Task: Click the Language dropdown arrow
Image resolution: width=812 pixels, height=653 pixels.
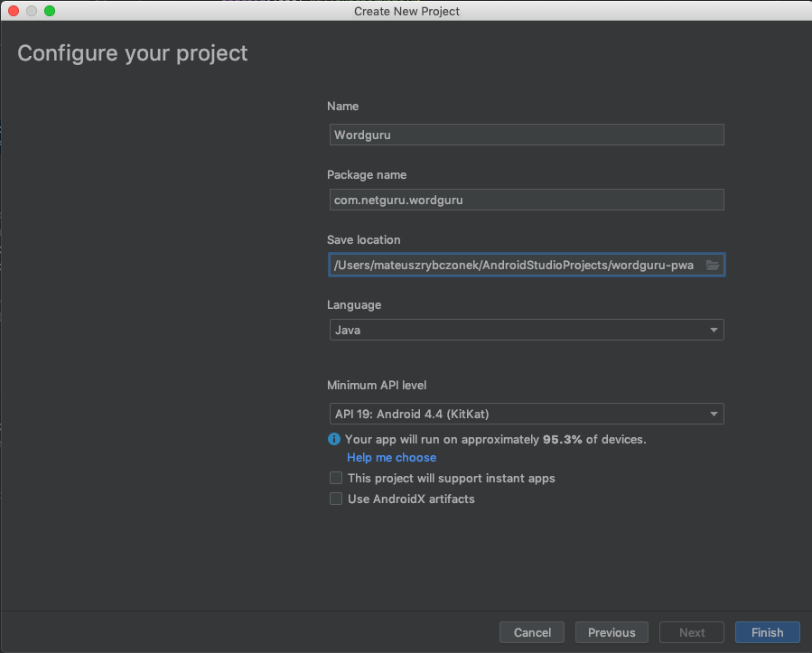Action: click(714, 331)
